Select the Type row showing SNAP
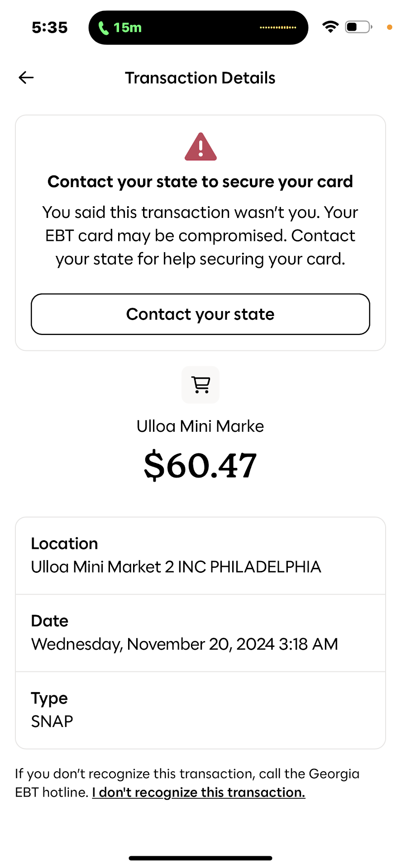This screenshot has width=401, height=868. coord(200,710)
